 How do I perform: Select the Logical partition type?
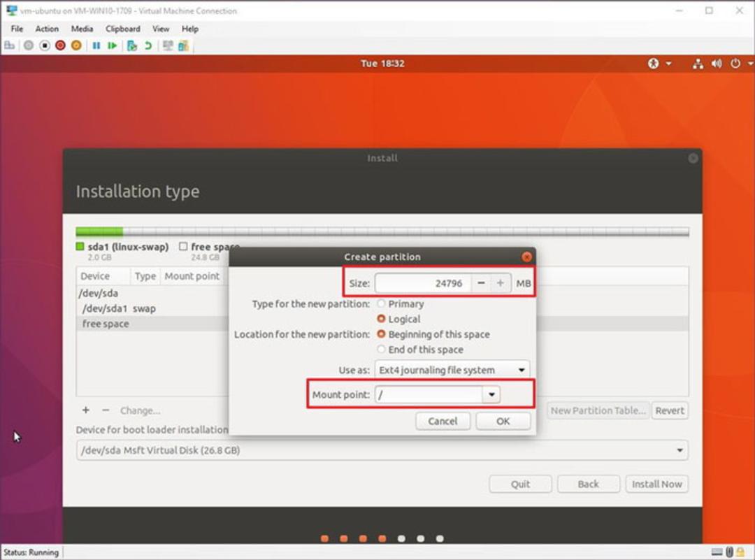381,319
